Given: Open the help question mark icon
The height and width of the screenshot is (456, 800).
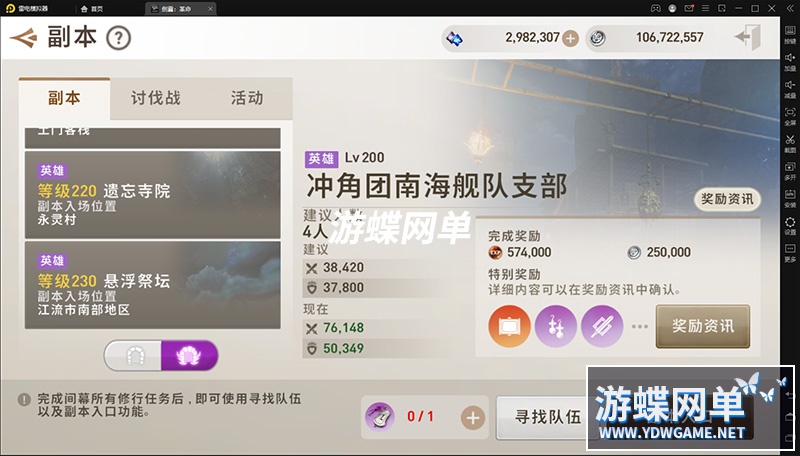Looking at the screenshot, I should 118,38.
